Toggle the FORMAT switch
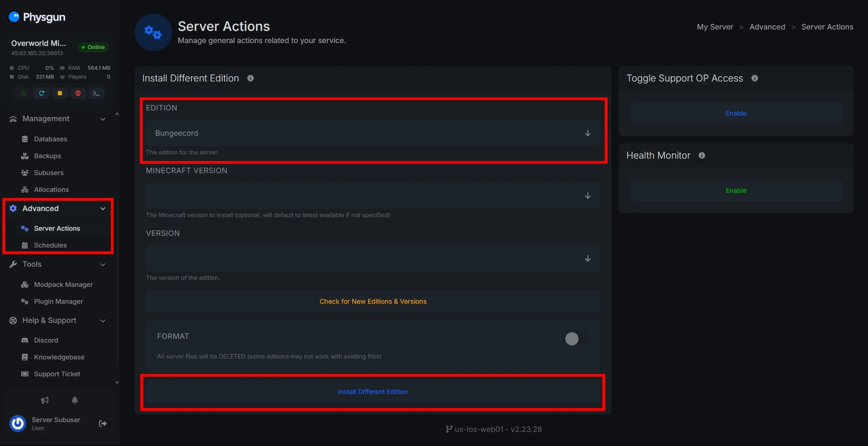 click(x=577, y=339)
